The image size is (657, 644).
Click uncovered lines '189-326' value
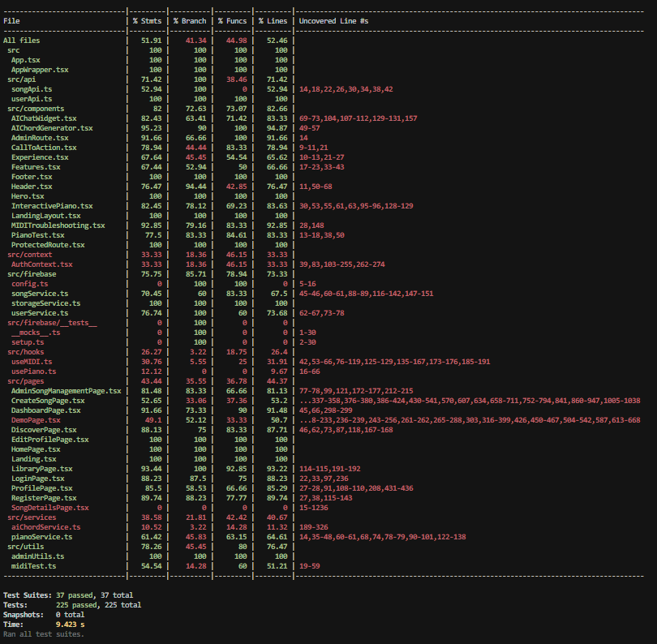(x=313, y=527)
